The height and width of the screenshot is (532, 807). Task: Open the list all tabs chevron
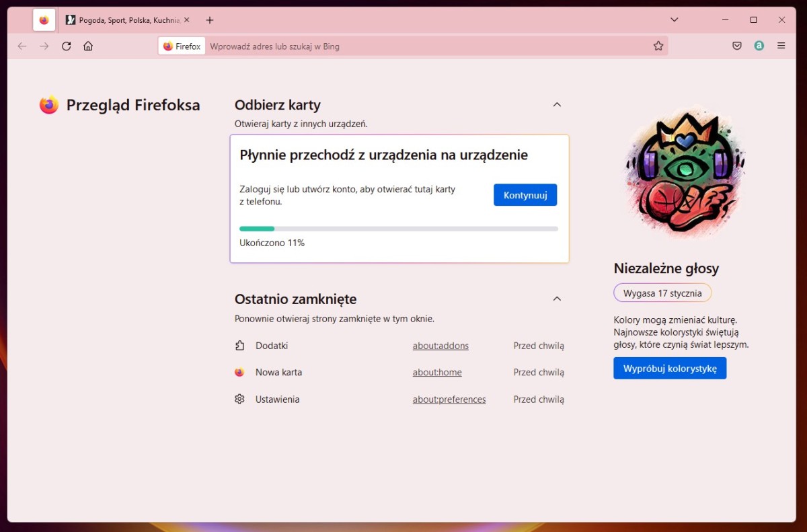[x=674, y=20]
